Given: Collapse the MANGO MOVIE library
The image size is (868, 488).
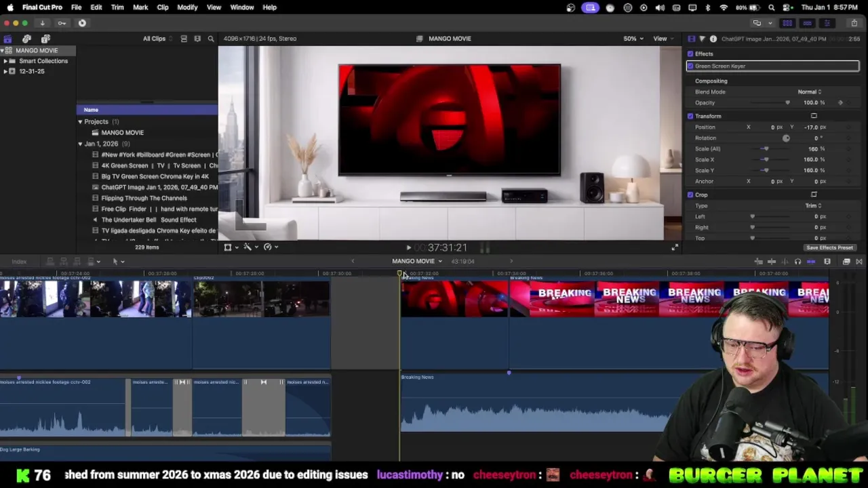Looking at the screenshot, I should coord(3,51).
